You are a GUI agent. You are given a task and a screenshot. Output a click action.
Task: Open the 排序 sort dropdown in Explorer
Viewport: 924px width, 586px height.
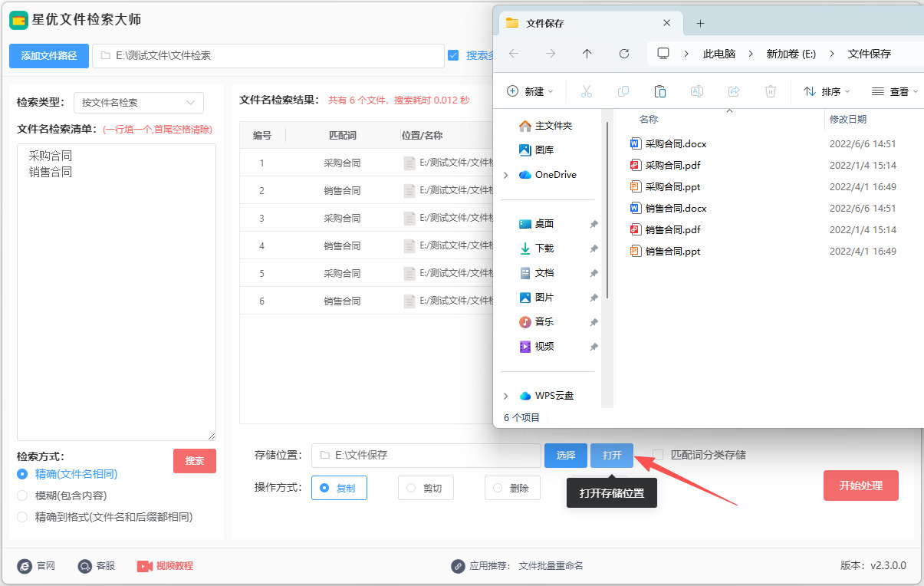(x=827, y=91)
